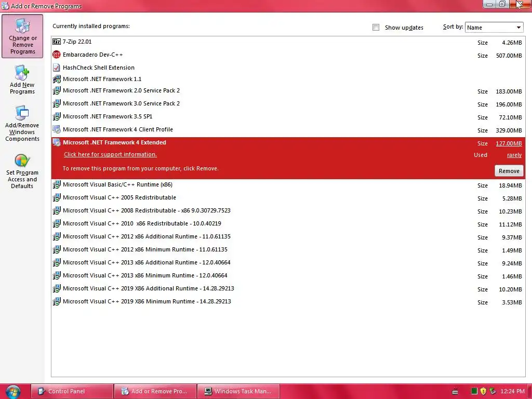Click the .NET Framework 3.0 Service Pack 2 icon
The width and height of the screenshot is (532, 399).
click(x=57, y=103)
